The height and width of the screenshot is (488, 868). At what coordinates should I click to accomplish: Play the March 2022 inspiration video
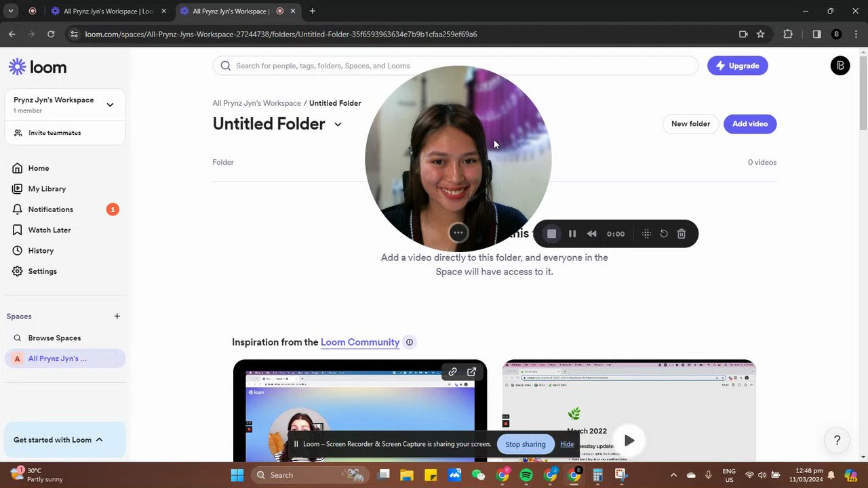629,441
